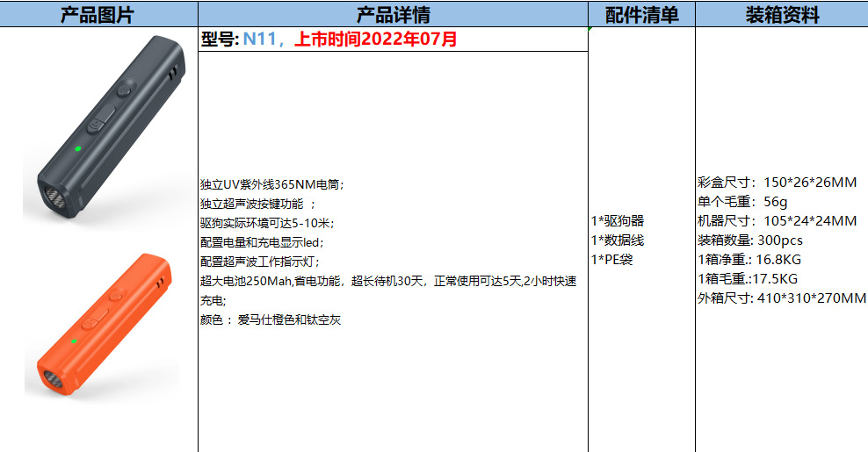Click the line 独立UV紫外线365NM电筒
This screenshot has width=868, height=452.
tap(271, 184)
